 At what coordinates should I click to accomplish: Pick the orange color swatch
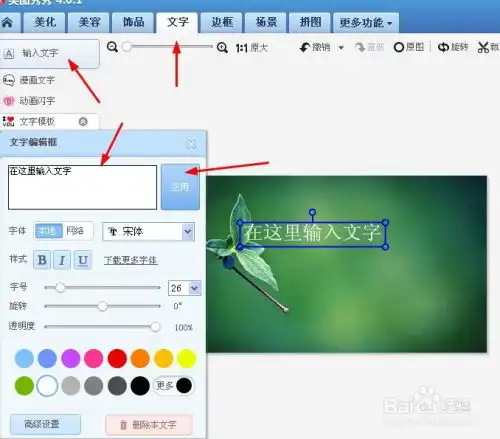point(140,358)
